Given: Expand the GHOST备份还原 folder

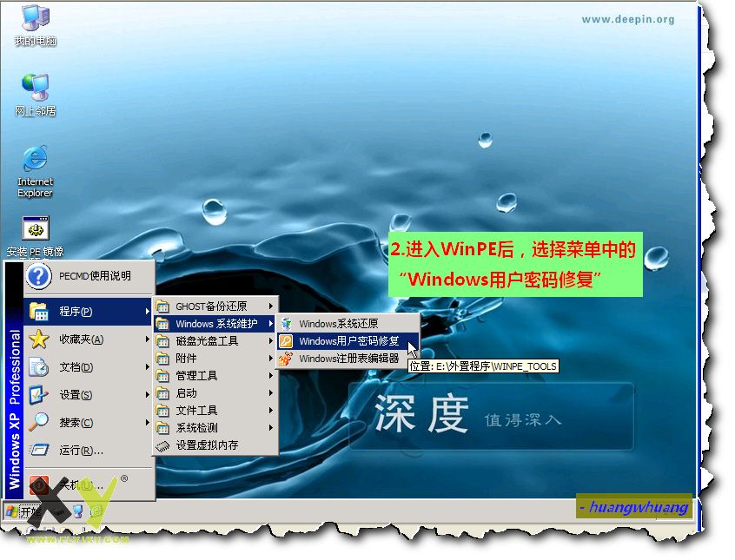Looking at the screenshot, I should (215, 306).
